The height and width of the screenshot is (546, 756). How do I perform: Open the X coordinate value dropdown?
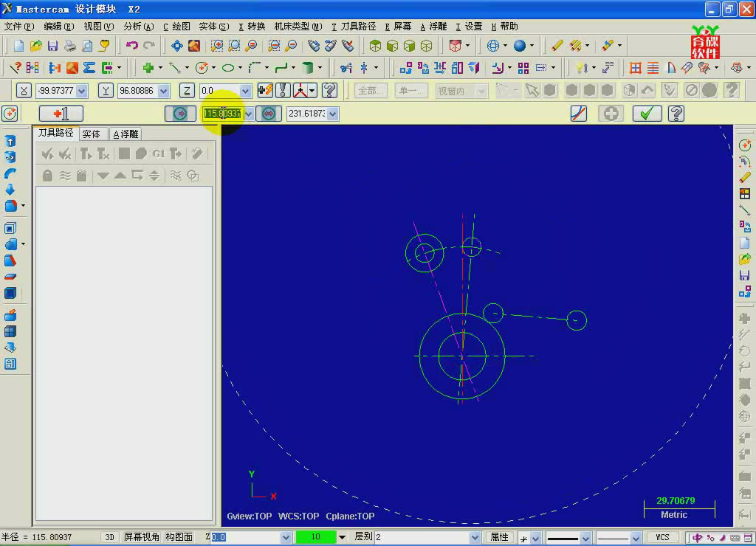coord(81,91)
